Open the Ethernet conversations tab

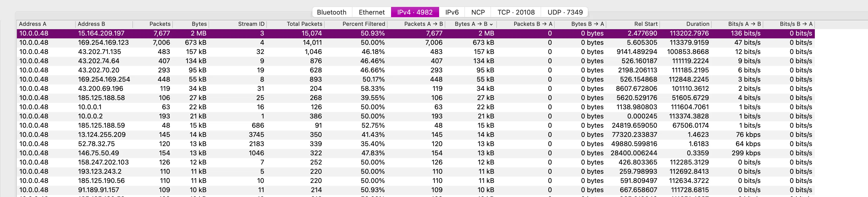click(x=371, y=12)
